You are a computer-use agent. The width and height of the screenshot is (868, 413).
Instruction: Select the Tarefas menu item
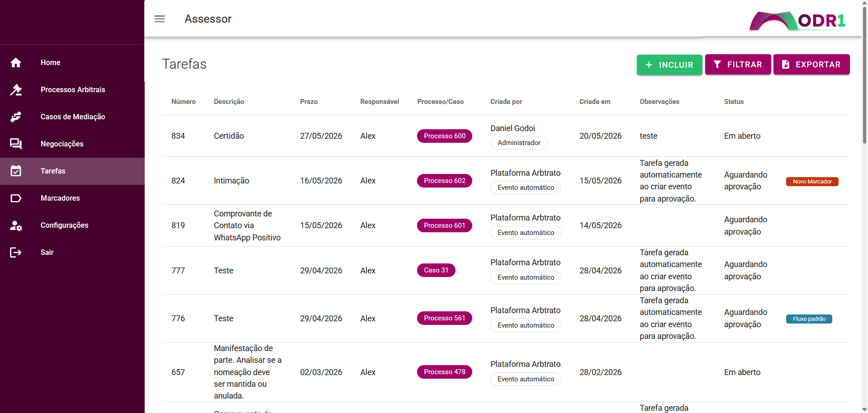[72, 171]
